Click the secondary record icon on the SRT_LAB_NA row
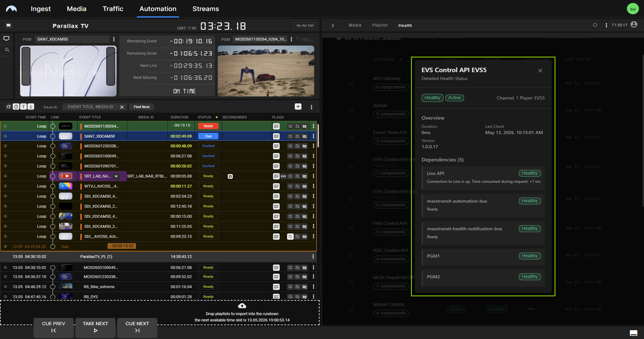The height and width of the screenshot is (339, 644). click(x=230, y=176)
